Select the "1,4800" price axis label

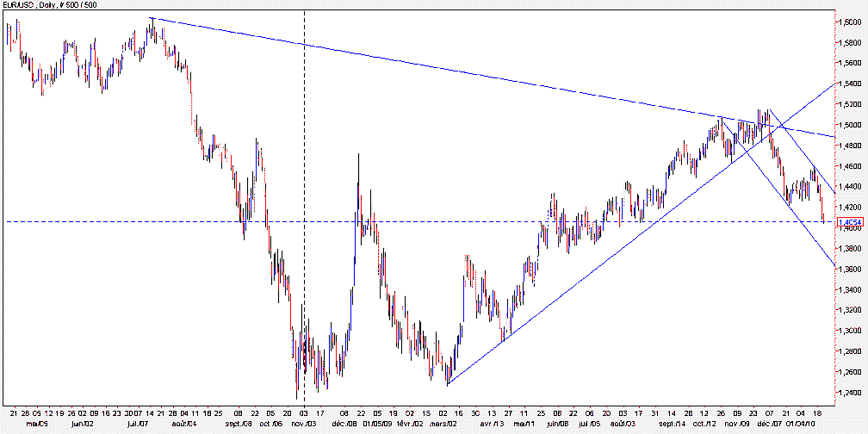tap(850, 146)
